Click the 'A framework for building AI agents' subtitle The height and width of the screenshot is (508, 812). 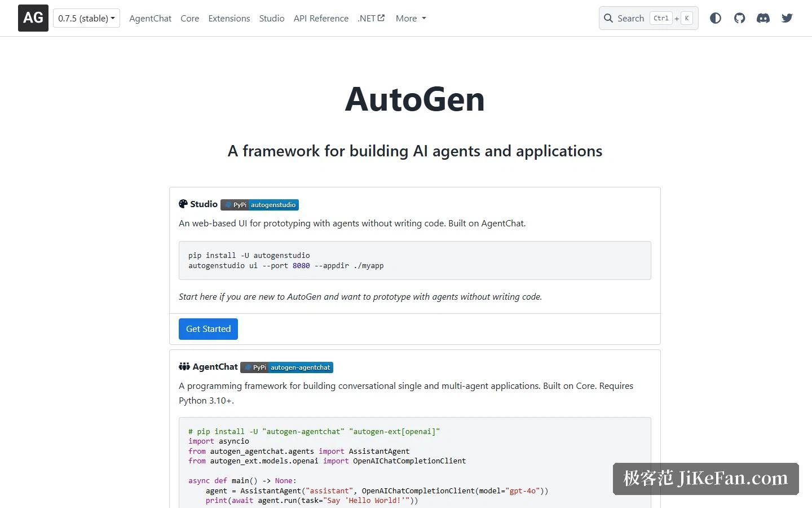click(x=415, y=151)
